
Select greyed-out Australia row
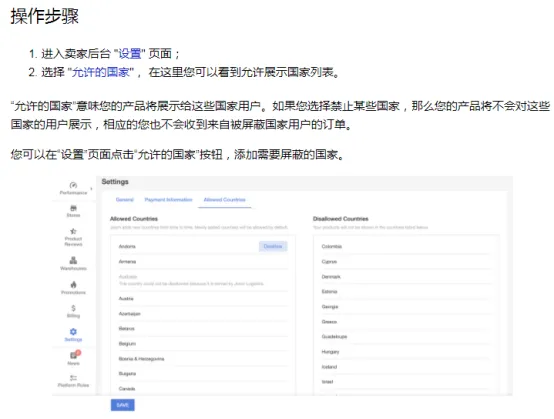click(203, 280)
